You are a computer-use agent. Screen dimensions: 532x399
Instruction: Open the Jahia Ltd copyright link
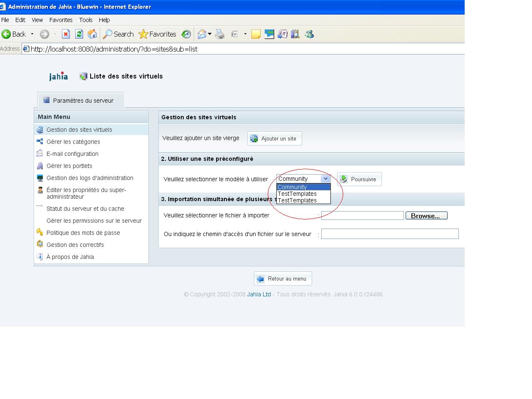pos(259,294)
